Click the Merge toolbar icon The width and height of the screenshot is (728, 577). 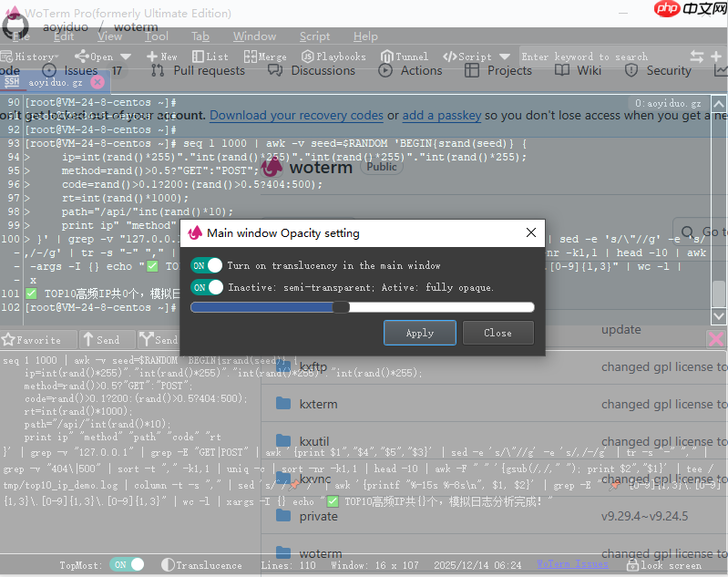click(x=265, y=57)
